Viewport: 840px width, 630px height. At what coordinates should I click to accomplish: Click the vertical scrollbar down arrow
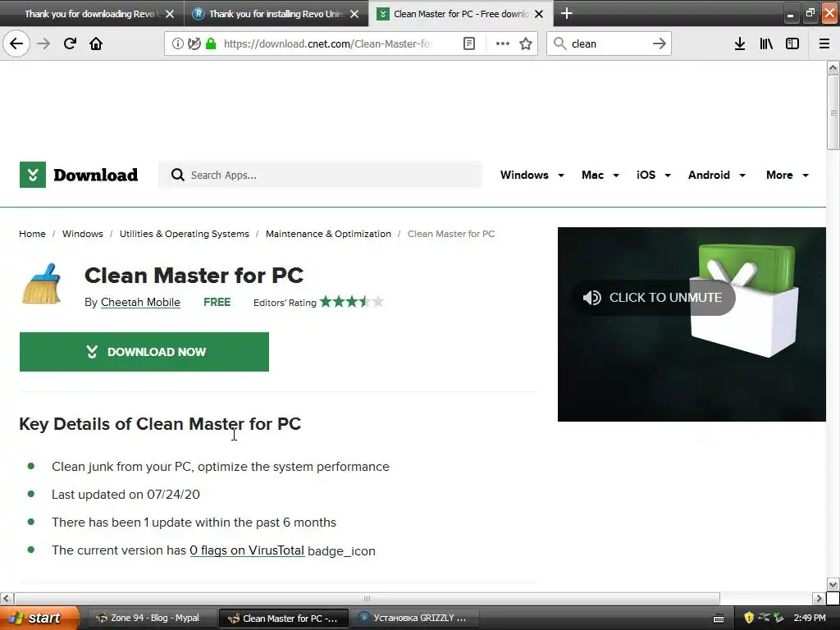click(x=833, y=584)
